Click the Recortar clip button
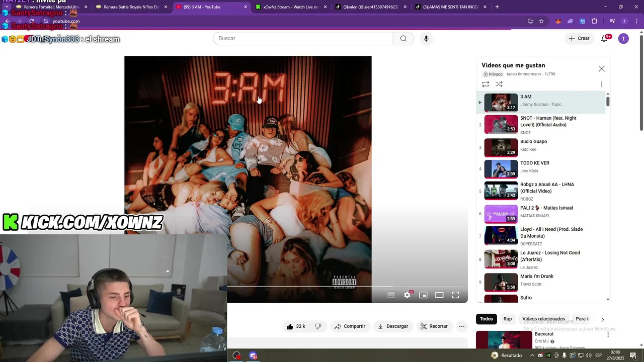This screenshot has width=644, height=362. (x=434, y=326)
